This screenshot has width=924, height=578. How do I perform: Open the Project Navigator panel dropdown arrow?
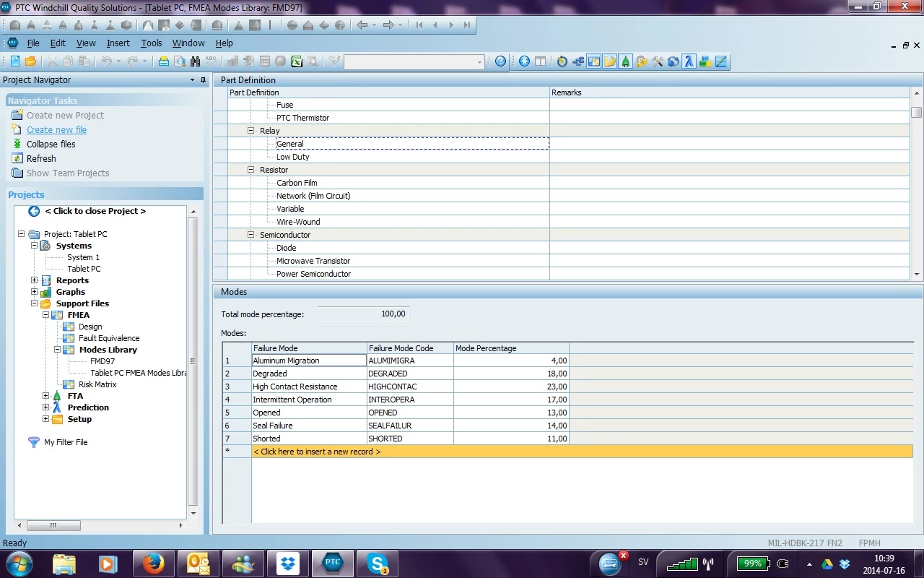click(x=192, y=80)
